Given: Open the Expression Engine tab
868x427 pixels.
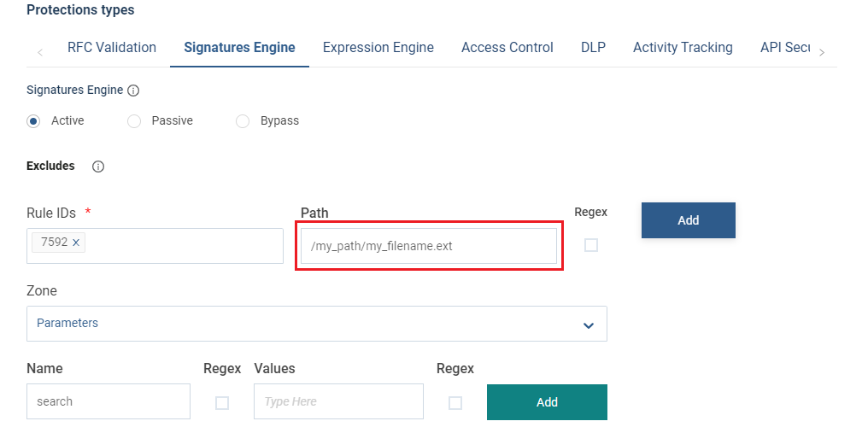Looking at the screenshot, I should [378, 48].
